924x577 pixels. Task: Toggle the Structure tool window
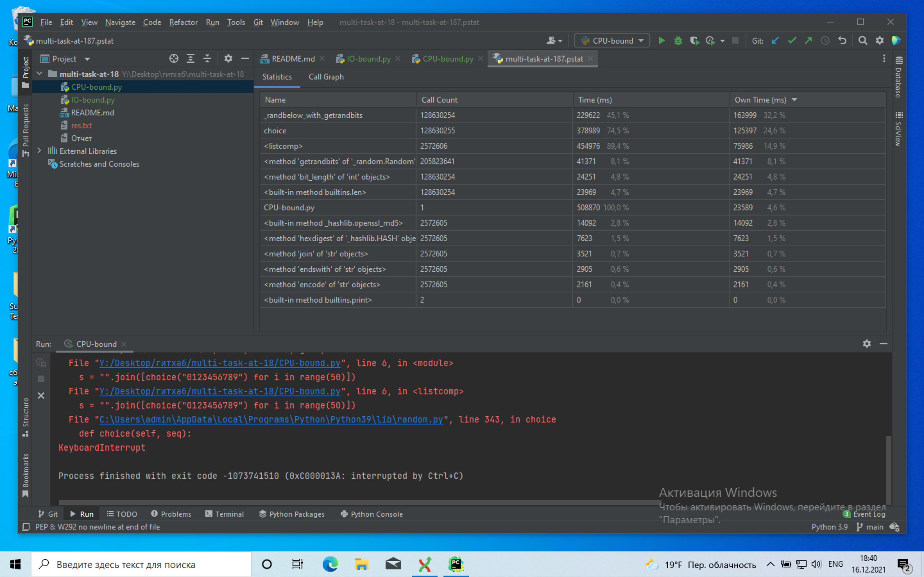[26, 416]
